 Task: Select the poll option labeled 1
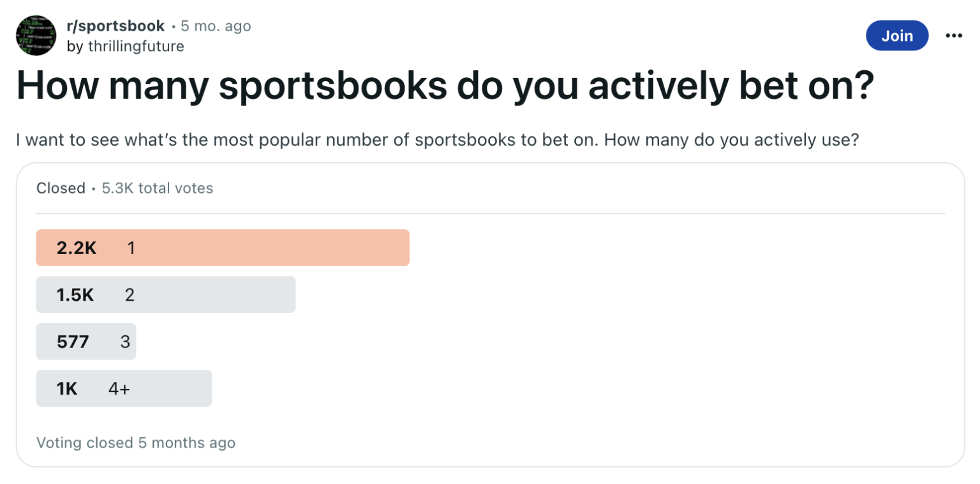pyautogui.click(x=223, y=248)
